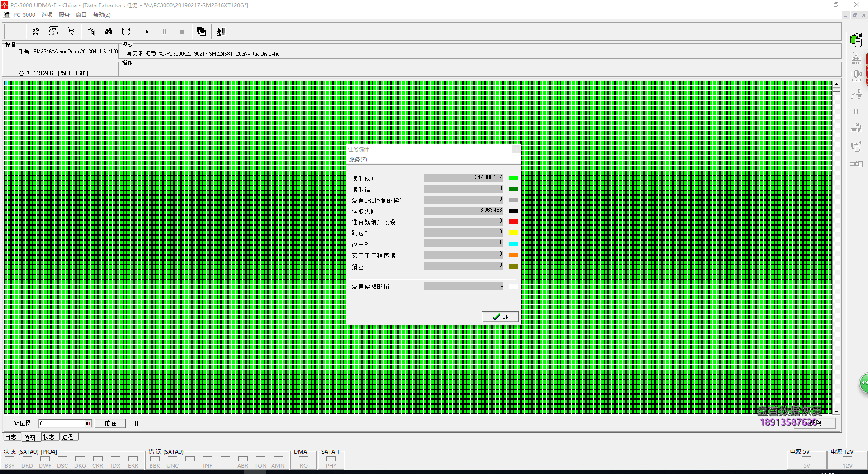Restore the inner document window
This screenshot has width=868, height=474.
coord(854,15)
